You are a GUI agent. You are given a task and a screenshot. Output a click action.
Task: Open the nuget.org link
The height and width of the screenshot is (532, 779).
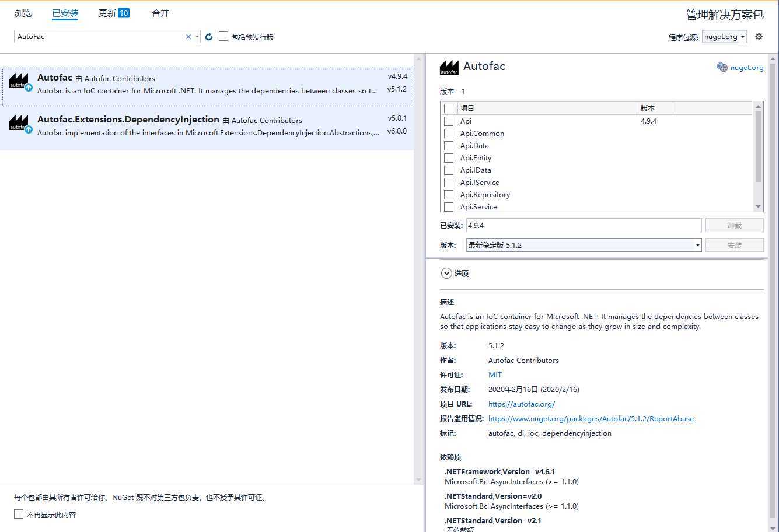[x=747, y=68]
